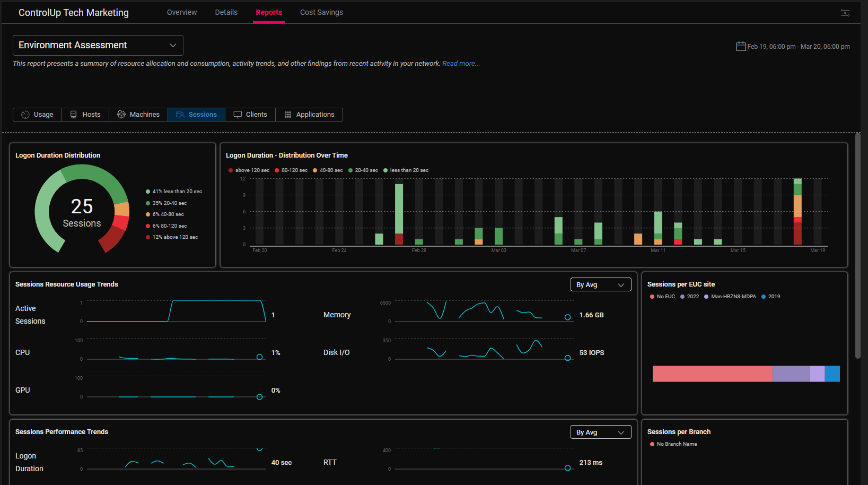Click the vertical scrollbar on the right
868x485 pixels.
click(858, 245)
